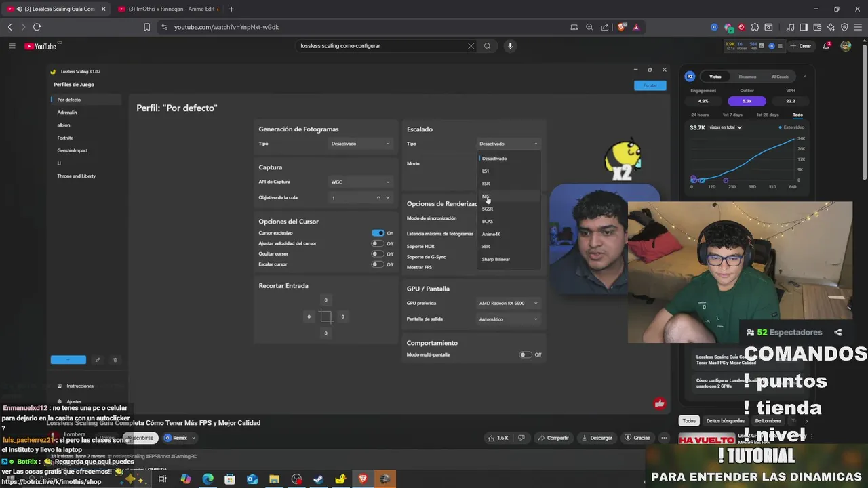Viewport: 868px width, 488px height.
Task: Edit the profile with the pencil icon in Lossless Scaling
Action: pyautogui.click(x=97, y=360)
